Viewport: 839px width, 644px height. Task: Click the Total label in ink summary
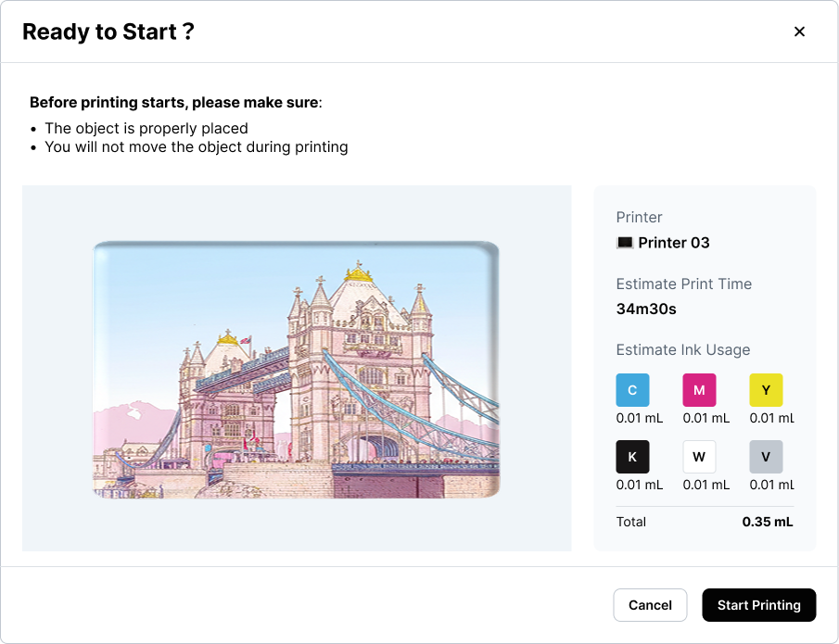pos(630,522)
